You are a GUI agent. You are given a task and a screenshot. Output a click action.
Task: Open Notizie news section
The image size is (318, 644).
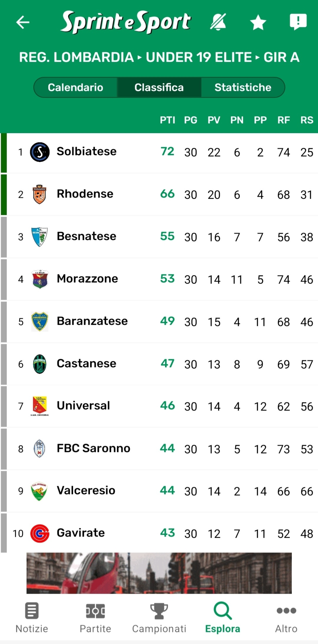pos(32,618)
